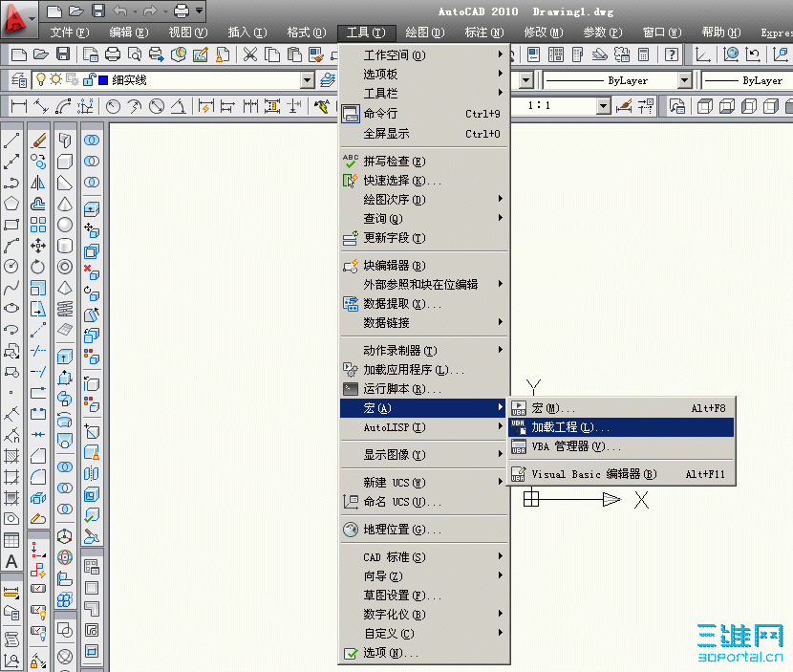Toggle the layer lock padlock icon

tap(89, 79)
